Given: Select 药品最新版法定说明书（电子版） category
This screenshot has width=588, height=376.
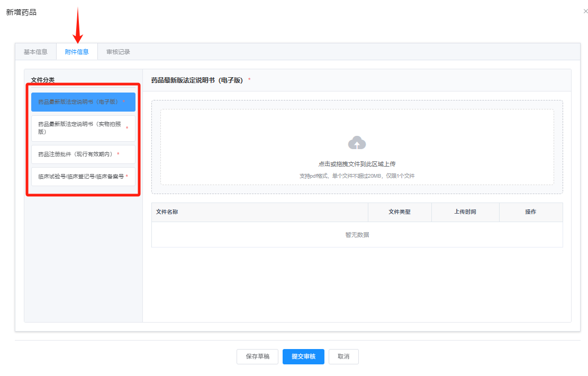Looking at the screenshot, I should tap(83, 102).
